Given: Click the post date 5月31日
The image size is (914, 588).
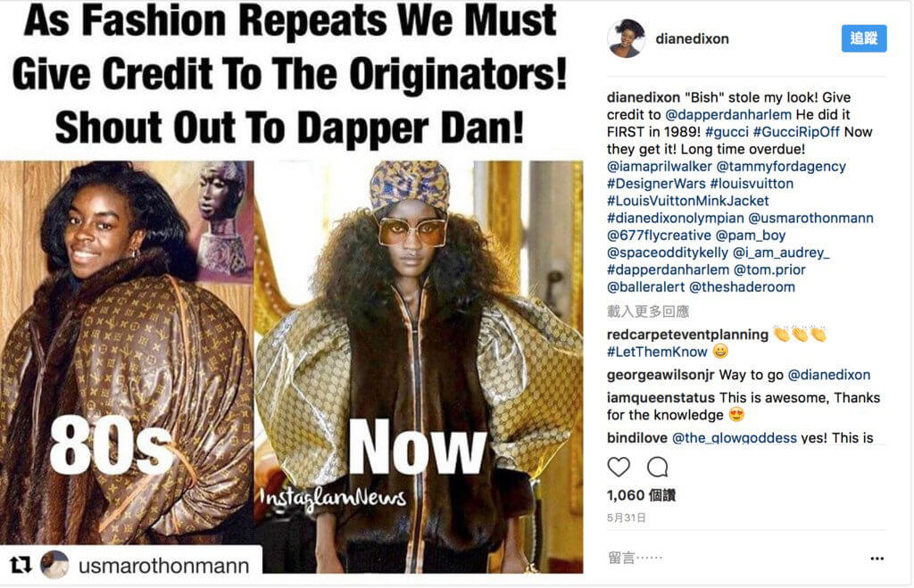Looking at the screenshot, I should (626, 518).
